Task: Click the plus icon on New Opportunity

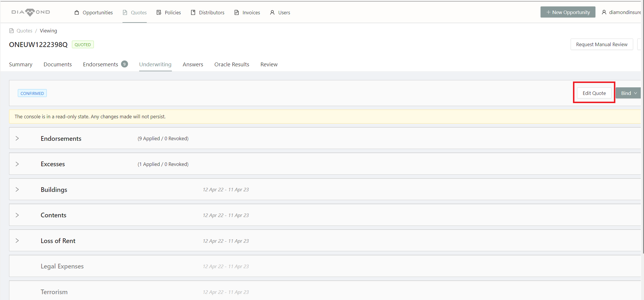Action: tap(548, 12)
